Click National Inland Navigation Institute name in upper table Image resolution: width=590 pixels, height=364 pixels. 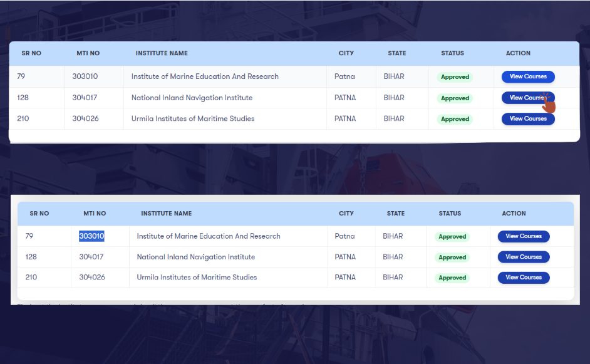[192, 98]
